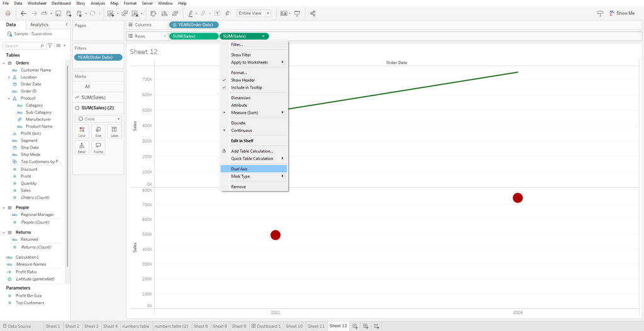Open the Circle mark type dropdown

pos(99,119)
